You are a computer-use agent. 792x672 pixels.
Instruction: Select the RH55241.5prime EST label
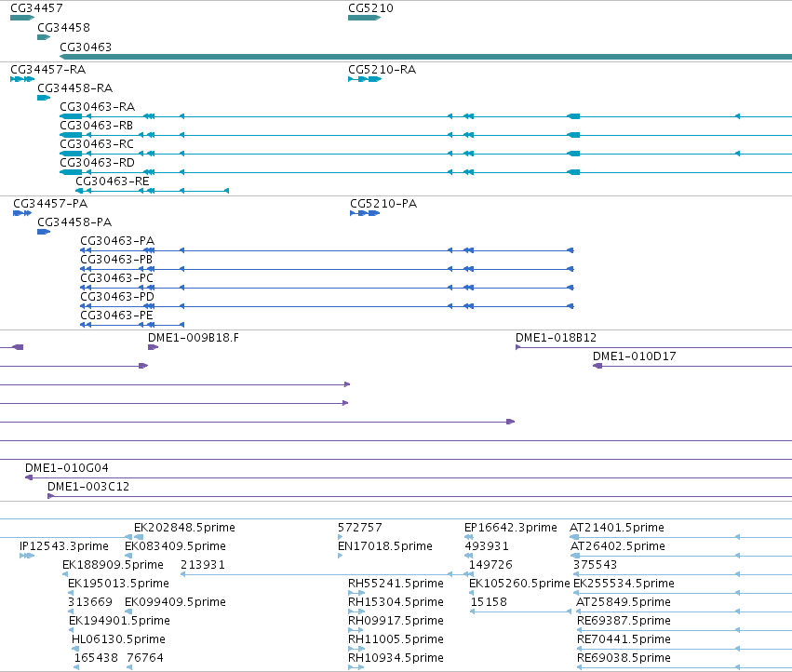(x=396, y=584)
